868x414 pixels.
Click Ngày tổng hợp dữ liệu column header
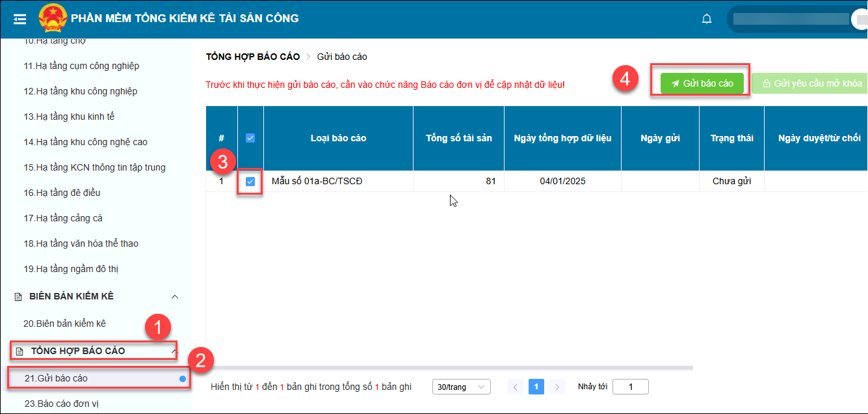[562, 138]
